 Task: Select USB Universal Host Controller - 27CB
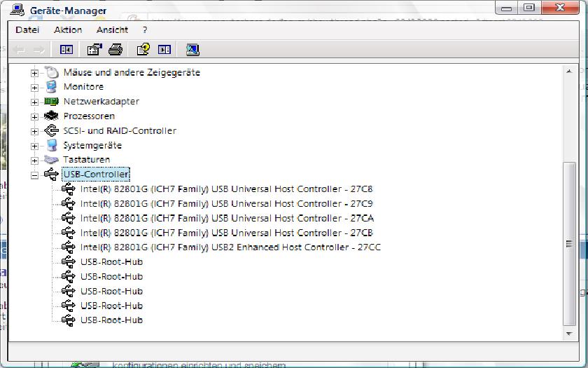click(227, 233)
